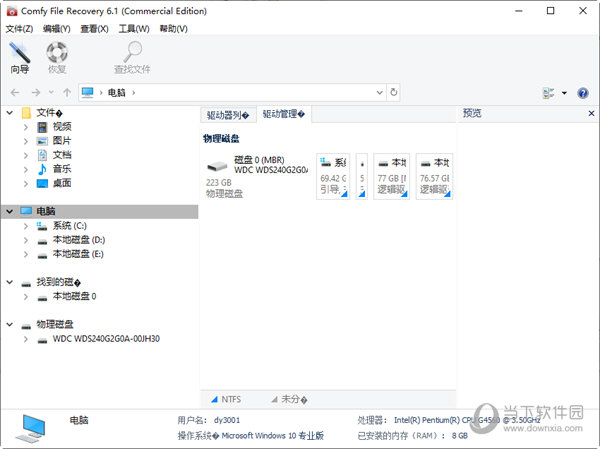
Task: Select the narrow small partition tile
Action: (x=362, y=176)
